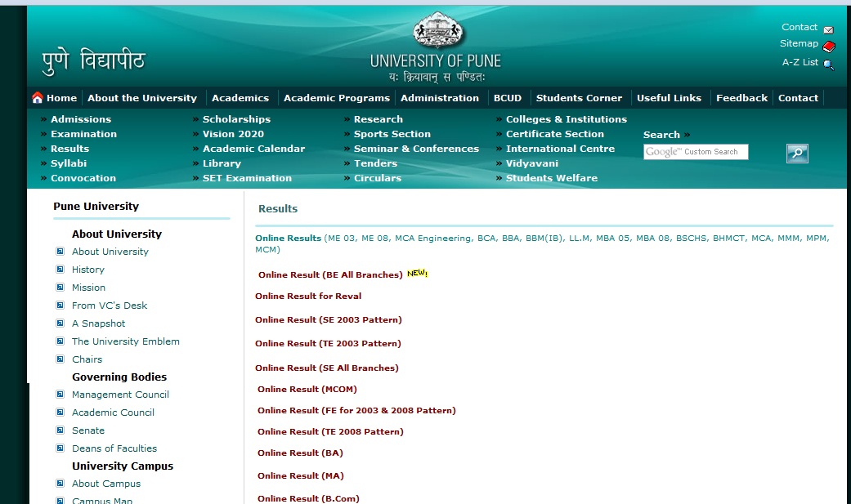Click the document icon beside History

(x=60, y=270)
